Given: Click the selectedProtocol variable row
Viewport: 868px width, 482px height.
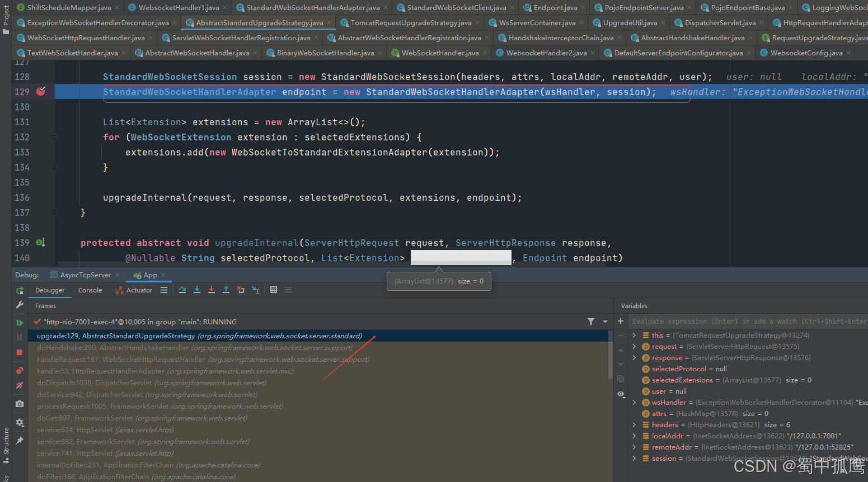Looking at the screenshot, I should pos(748,369).
